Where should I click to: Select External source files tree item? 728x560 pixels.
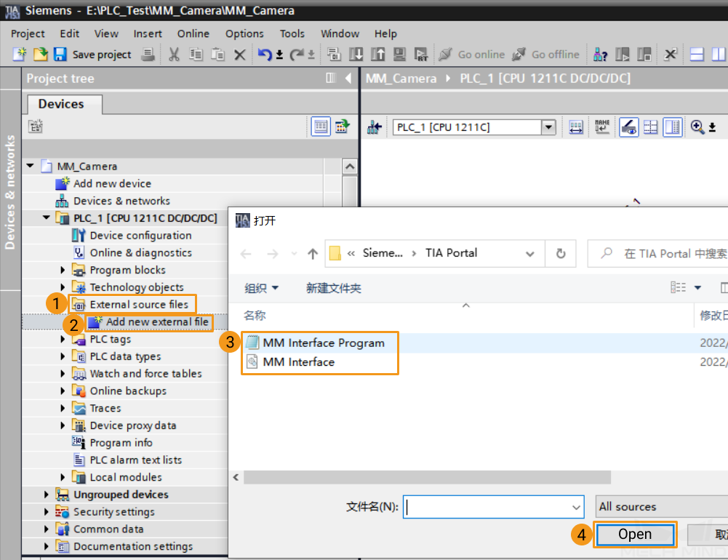[139, 304]
